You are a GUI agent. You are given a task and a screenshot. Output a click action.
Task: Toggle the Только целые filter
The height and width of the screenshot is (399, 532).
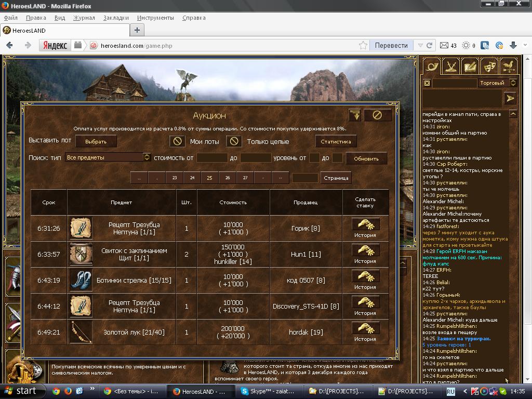234,141
